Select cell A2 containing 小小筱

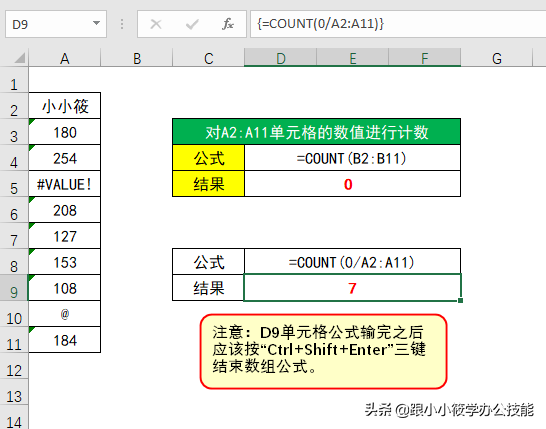click(65, 106)
